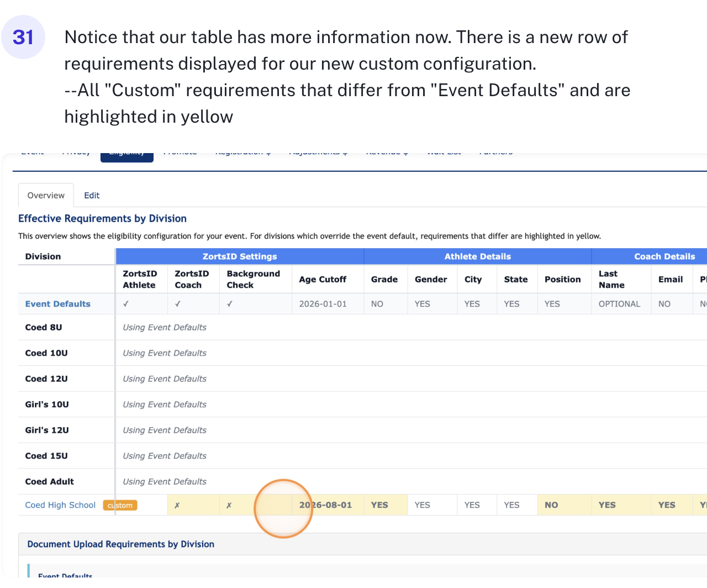
Task: Open the Edit tab
Action: tap(92, 196)
